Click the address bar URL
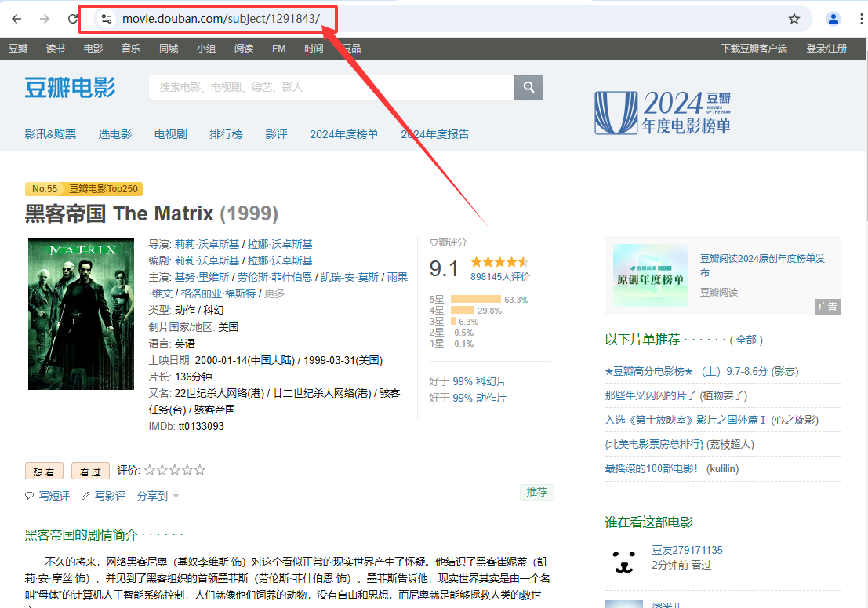 221,19
